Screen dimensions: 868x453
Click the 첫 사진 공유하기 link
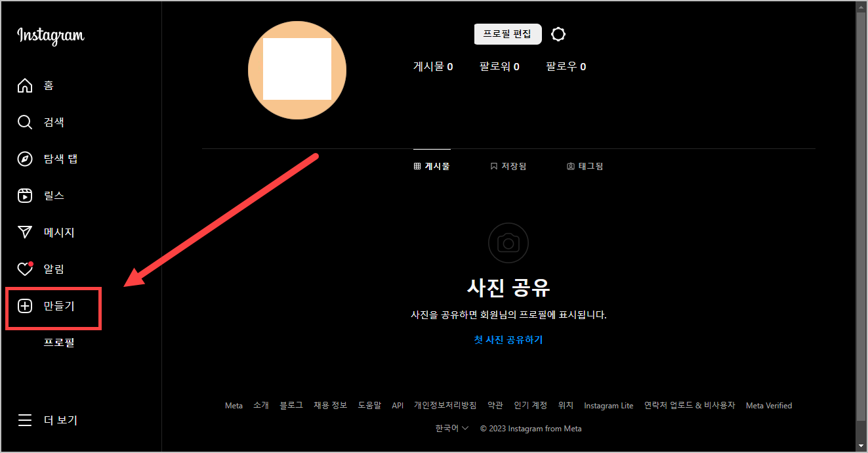[x=508, y=339]
